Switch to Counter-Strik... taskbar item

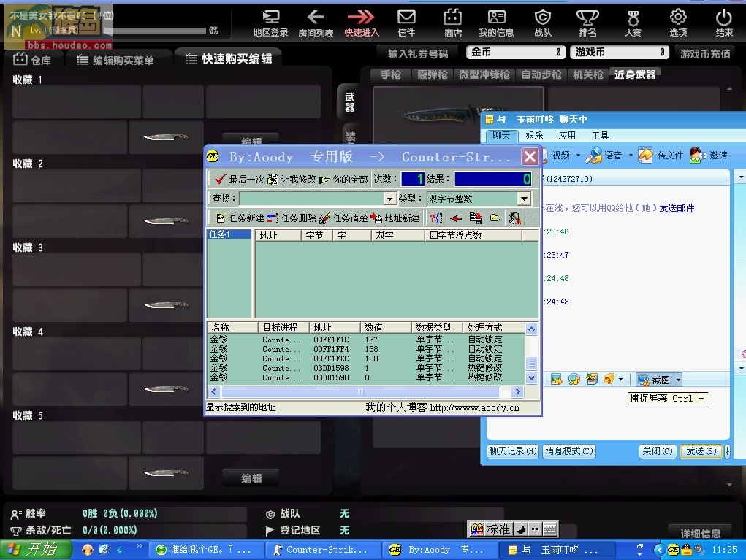click(322, 550)
